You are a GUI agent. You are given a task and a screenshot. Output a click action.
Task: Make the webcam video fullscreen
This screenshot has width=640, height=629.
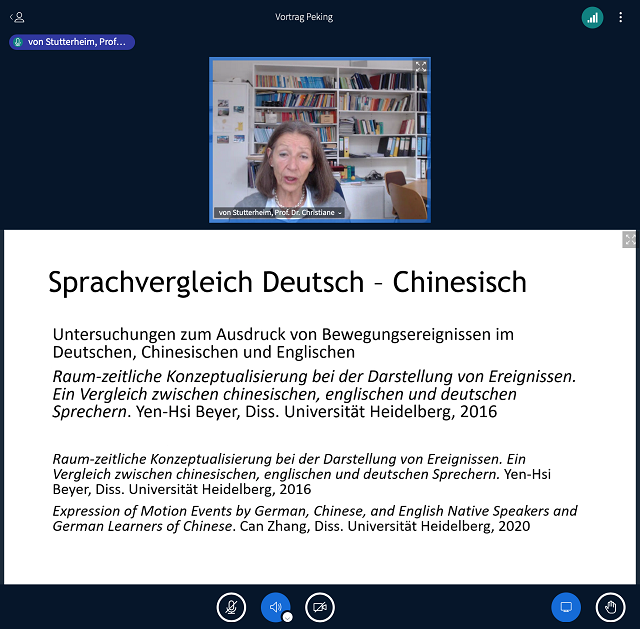click(421, 67)
